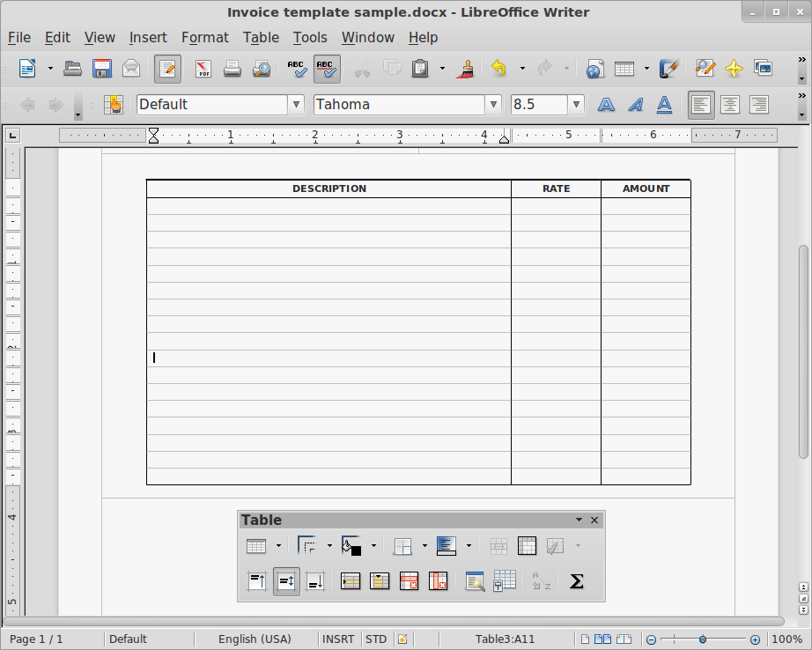Image resolution: width=812 pixels, height=650 pixels.
Task: Open the Table menu
Action: pyautogui.click(x=261, y=37)
